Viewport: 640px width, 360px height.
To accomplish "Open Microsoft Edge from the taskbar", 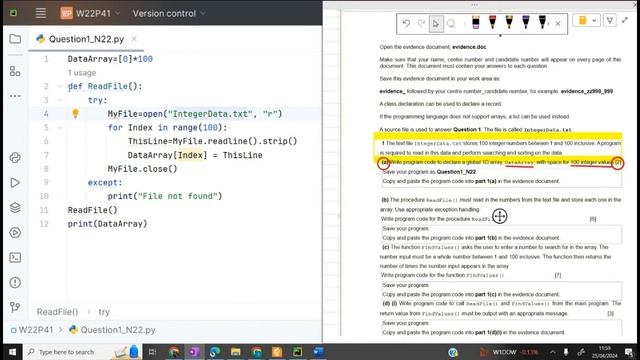I will pyautogui.click(x=215, y=352).
